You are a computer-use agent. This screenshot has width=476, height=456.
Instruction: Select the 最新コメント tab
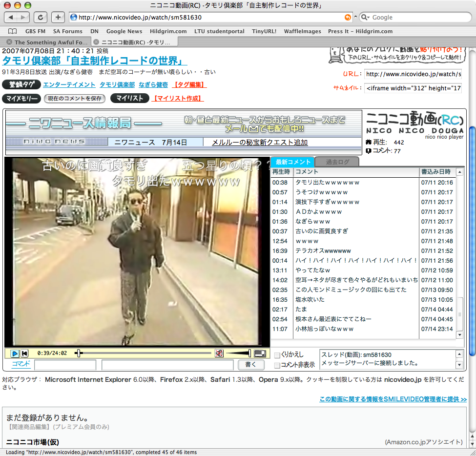(x=293, y=162)
